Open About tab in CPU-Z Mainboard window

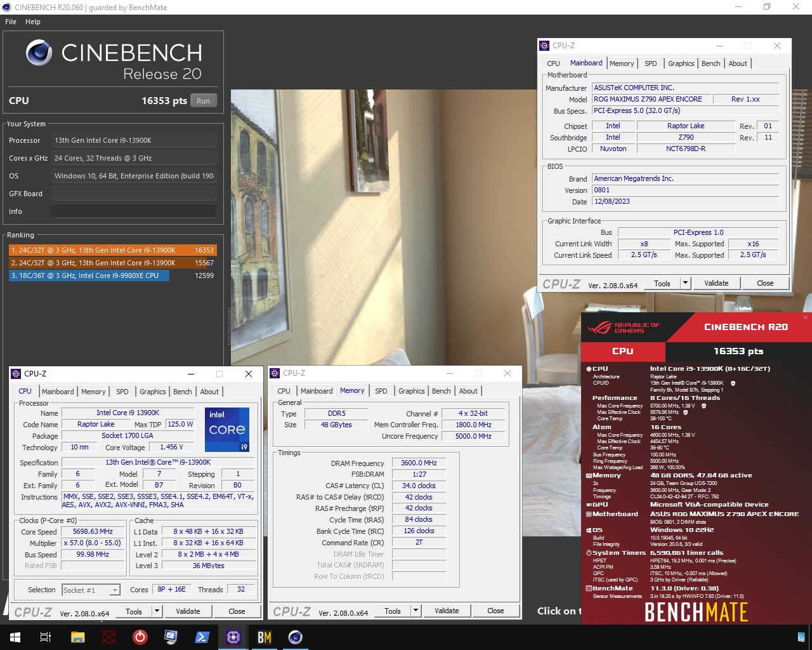click(738, 63)
